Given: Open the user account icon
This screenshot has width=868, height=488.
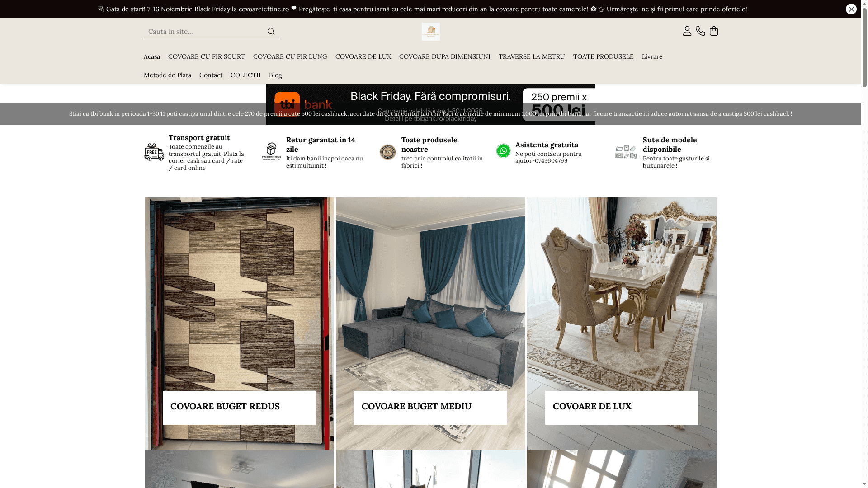Looking at the screenshot, I should click(x=687, y=31).
